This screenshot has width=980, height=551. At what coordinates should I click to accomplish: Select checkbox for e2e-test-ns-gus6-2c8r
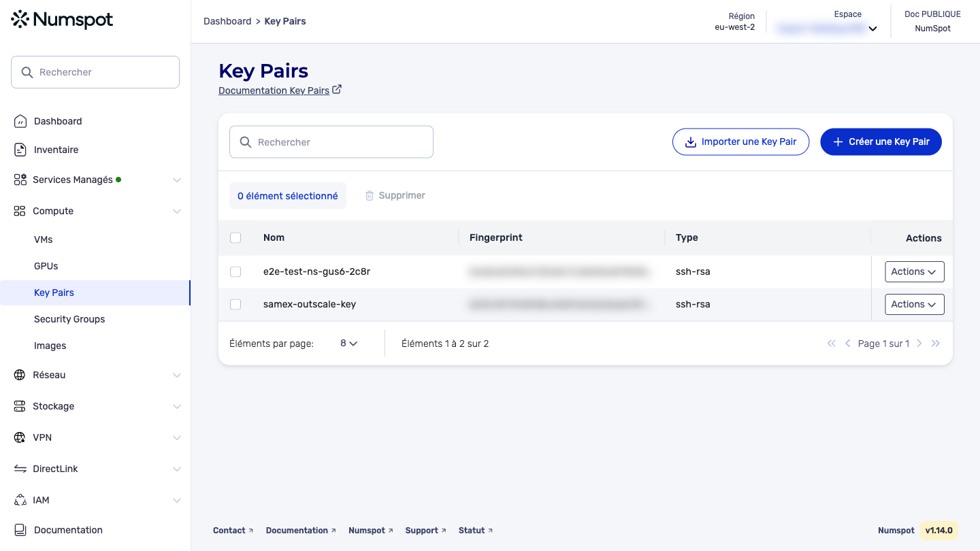click(235, 271)
